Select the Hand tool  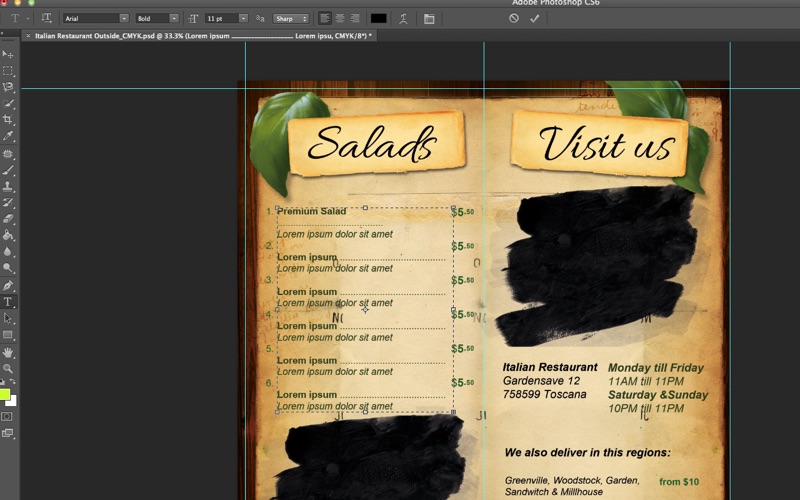point(8,352)
